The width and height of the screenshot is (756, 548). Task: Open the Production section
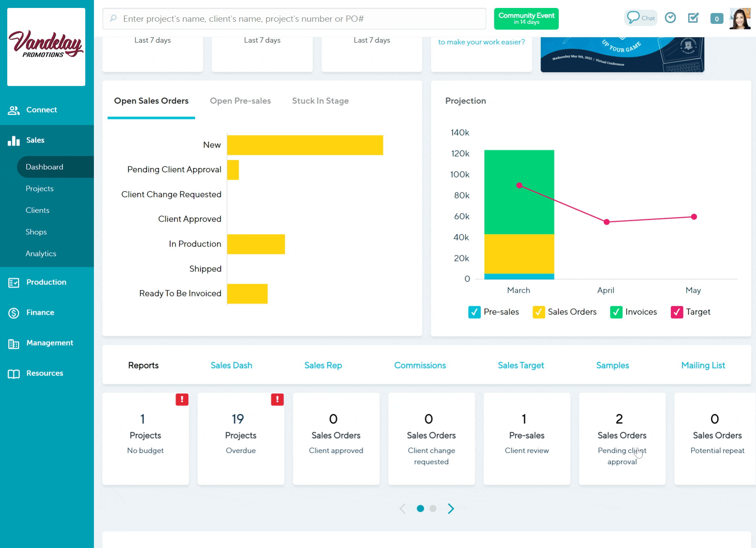(46, 282)
